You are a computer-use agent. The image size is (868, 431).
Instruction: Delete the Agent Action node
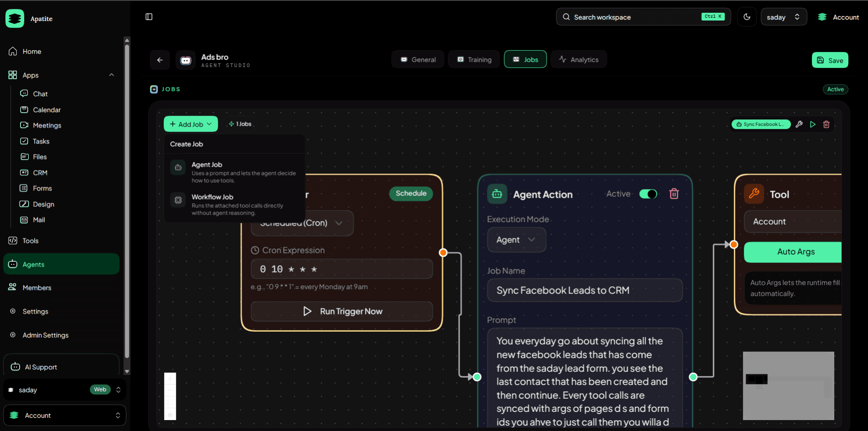(x=674, y=194)
